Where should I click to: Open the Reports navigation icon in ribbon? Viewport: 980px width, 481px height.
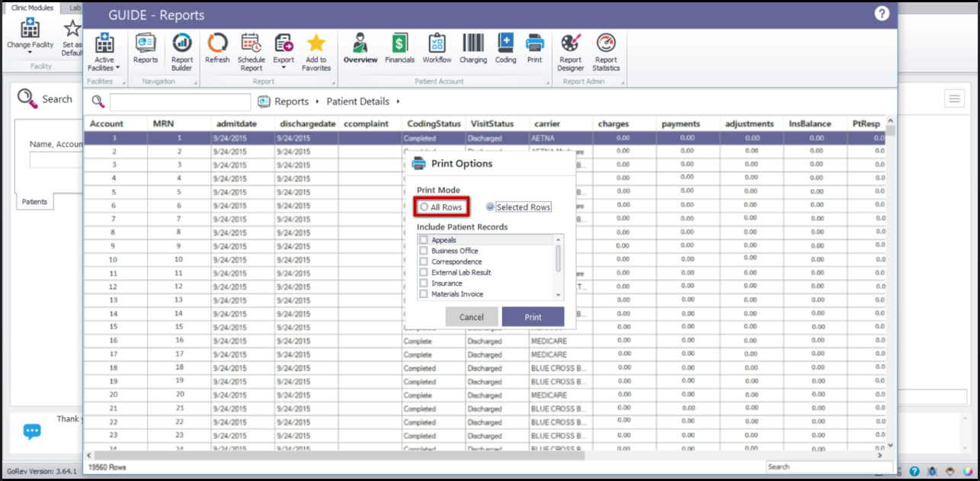(x=146, y=48)
